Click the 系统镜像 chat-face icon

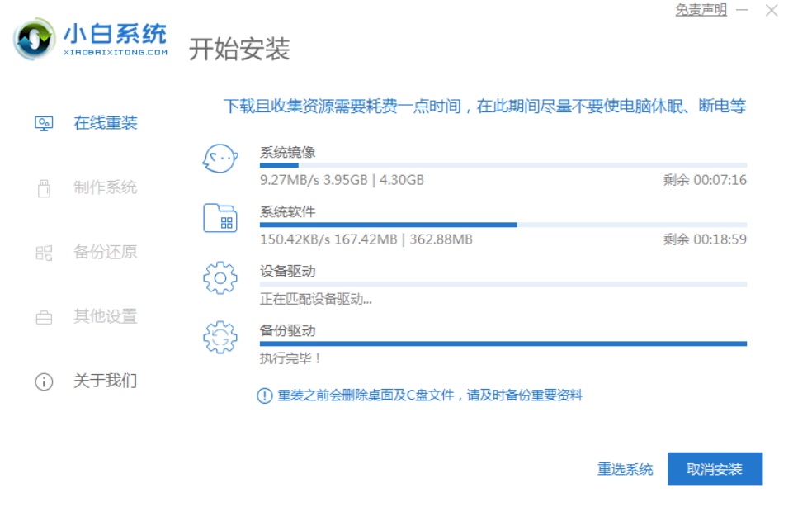(x=220, y=158)
